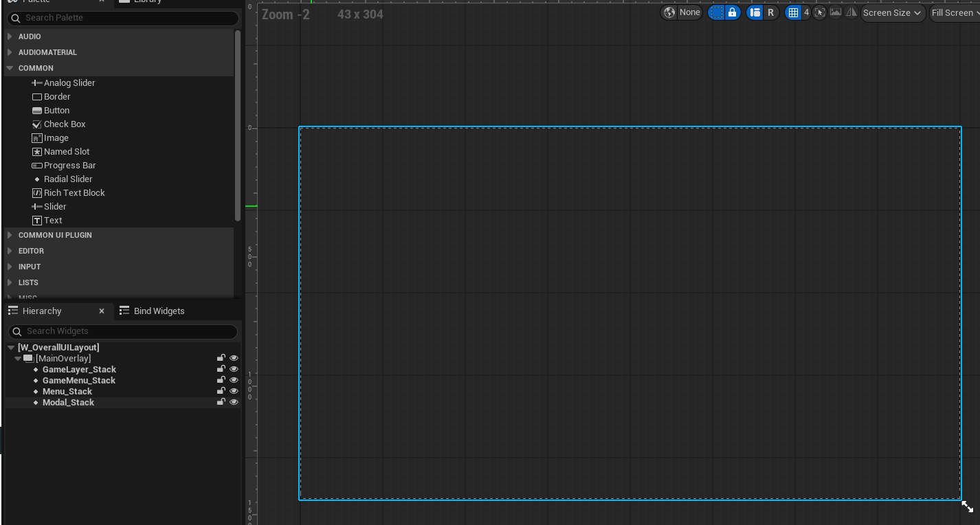
Task: Pick the Button widget from the palette
Action: pos(50,111)
